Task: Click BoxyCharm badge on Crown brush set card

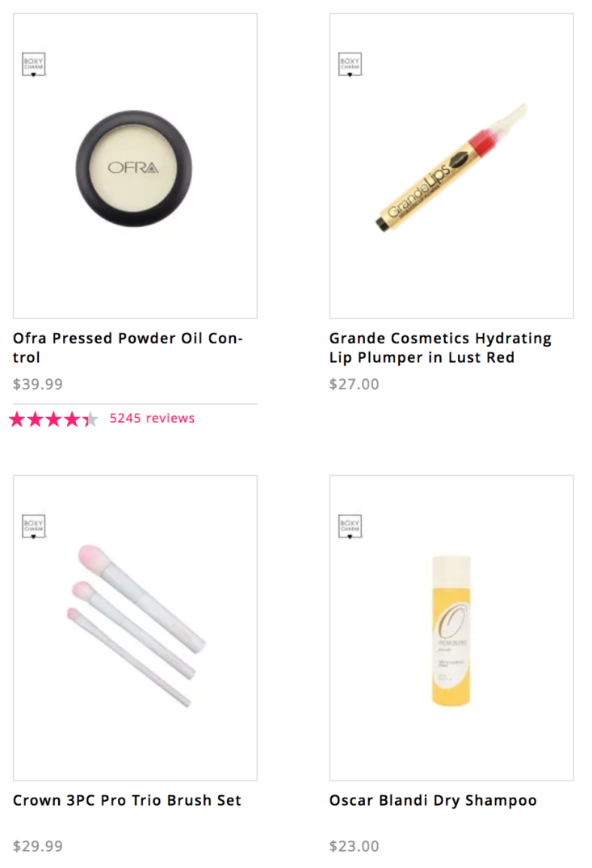Action: click(x=33, y=526)
